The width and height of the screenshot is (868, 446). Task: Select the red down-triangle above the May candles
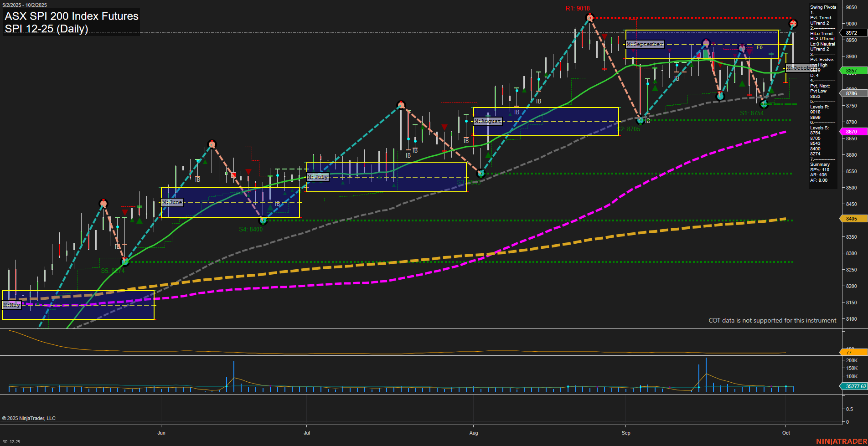126,212
